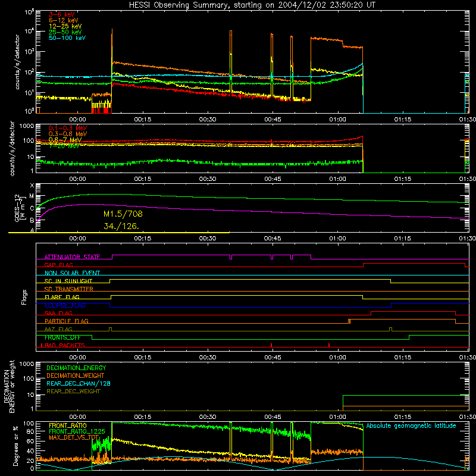Pick the 50-100 keV legend label
Screen dimensions: 476x476
point(67,38)
